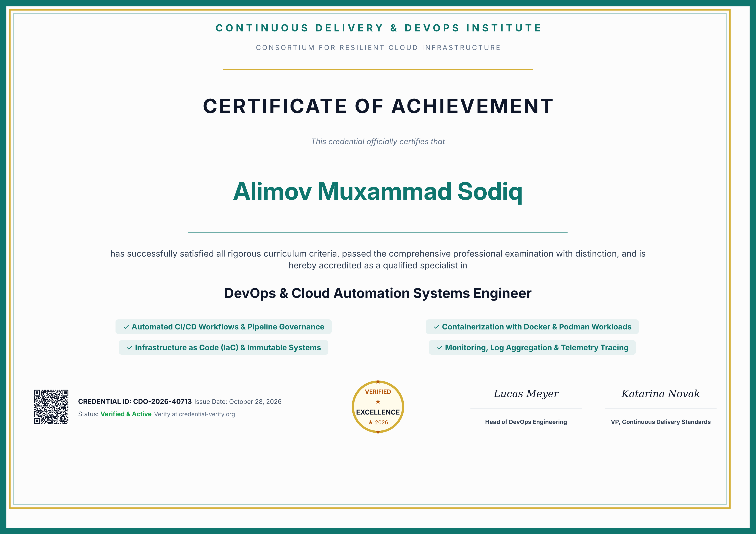Click the checkmark beside Containerization with Docker
This screenshot has height=534, width=756.
pyautogui.click(x=436, y=327)
